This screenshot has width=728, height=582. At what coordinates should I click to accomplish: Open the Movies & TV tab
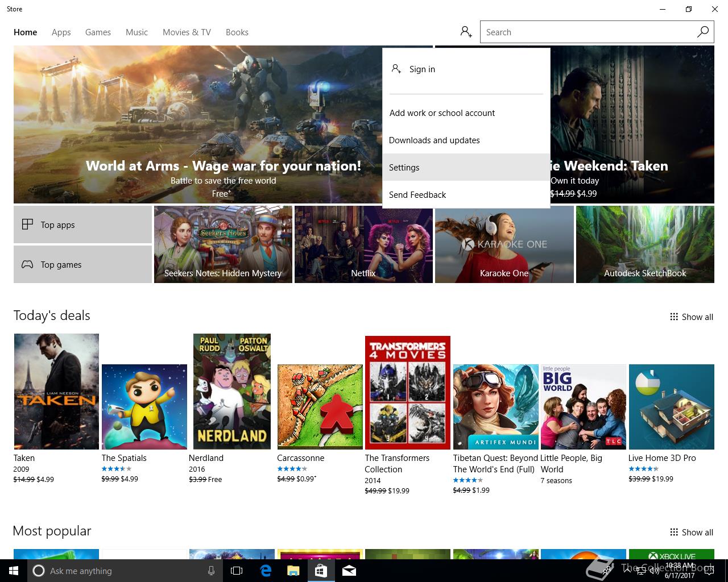click(187, 32)
